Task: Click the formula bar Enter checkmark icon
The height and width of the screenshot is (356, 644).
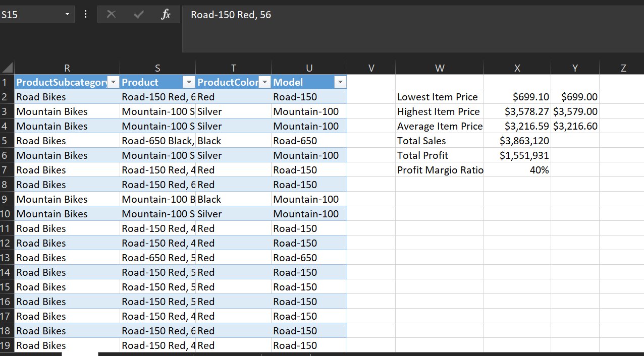Action: coord(139,15)
